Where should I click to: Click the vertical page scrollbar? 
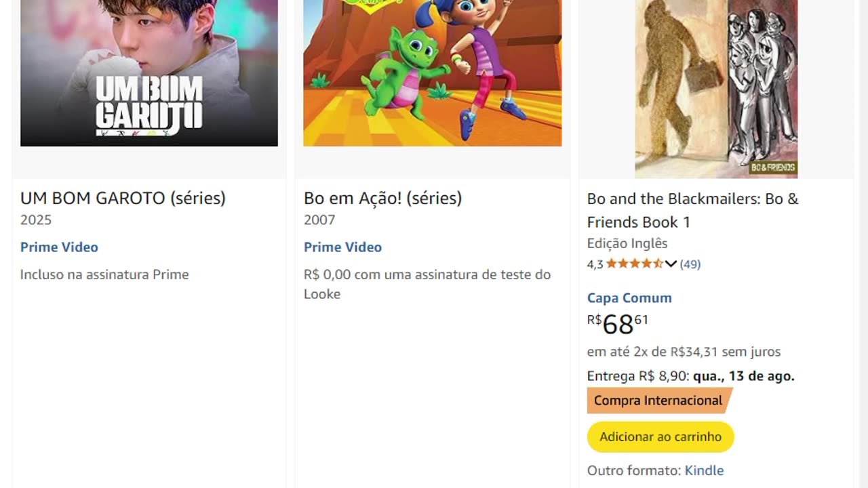tap(863, 244)
